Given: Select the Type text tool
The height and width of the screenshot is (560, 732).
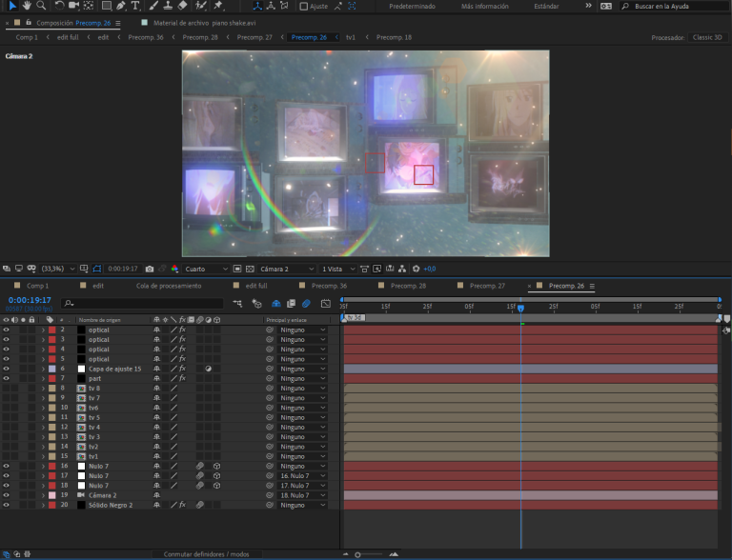Looking at the screenshot, I should coord(137,6).
